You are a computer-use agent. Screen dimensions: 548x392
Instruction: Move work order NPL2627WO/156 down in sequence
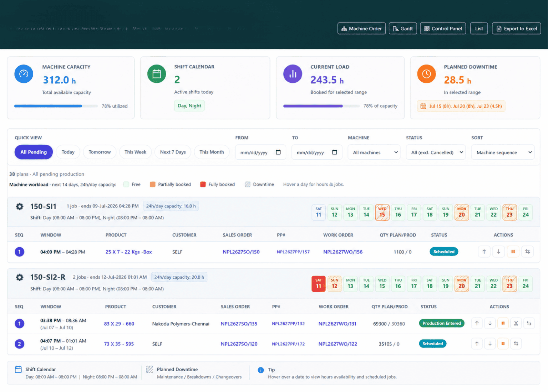498,252
